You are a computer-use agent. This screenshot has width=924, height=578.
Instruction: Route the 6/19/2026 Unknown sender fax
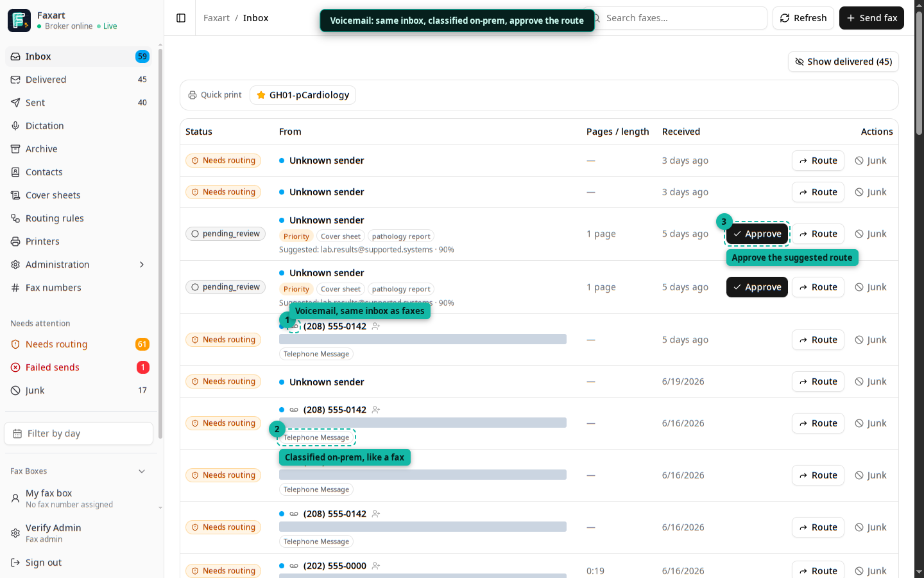(x=818, y=381)
